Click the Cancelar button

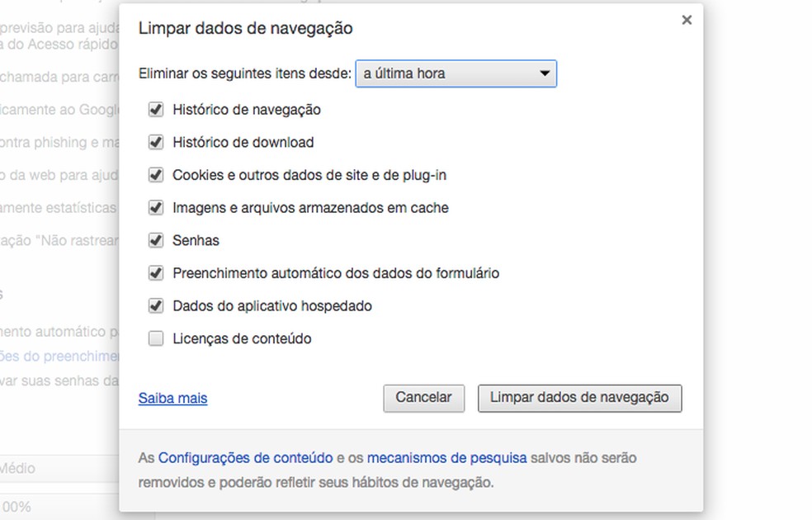pos(423,398)
